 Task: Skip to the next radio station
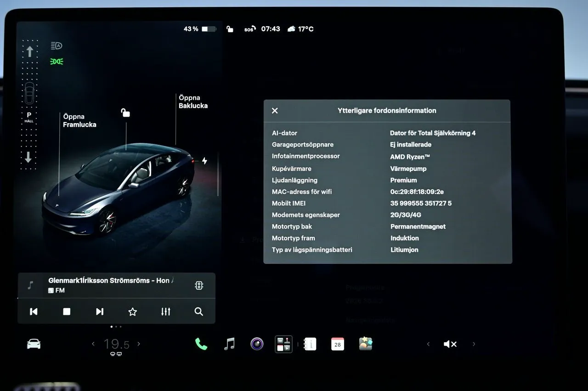pyautogui.click(x=100, y=312)
